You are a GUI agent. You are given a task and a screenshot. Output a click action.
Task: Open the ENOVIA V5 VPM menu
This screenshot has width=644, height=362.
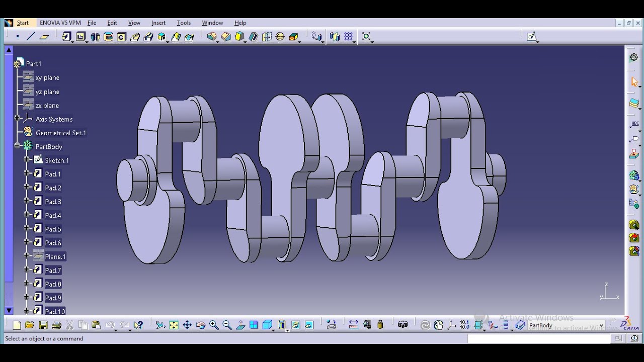coord(60,23)
